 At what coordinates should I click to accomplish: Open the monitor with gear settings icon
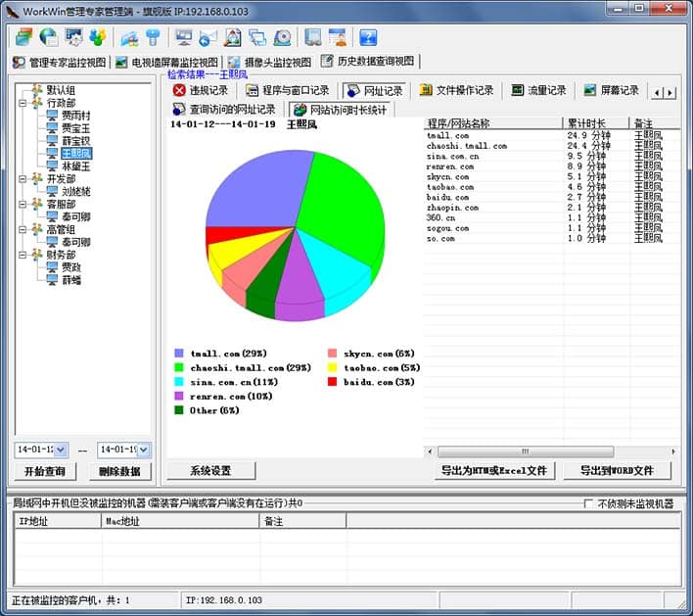tap(73, 37)
